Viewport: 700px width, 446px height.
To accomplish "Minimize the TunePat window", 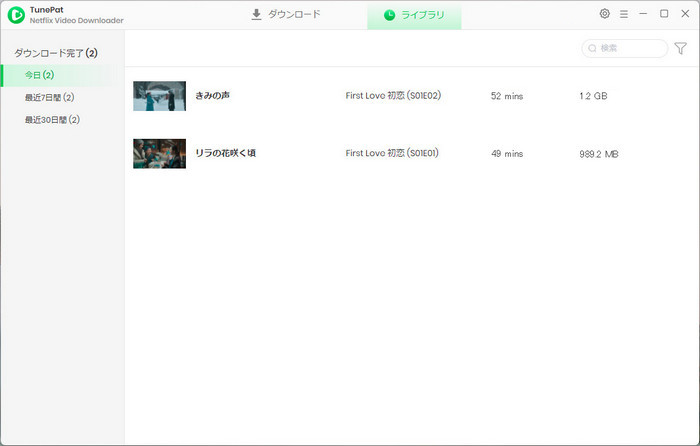I will coord(643,14).
